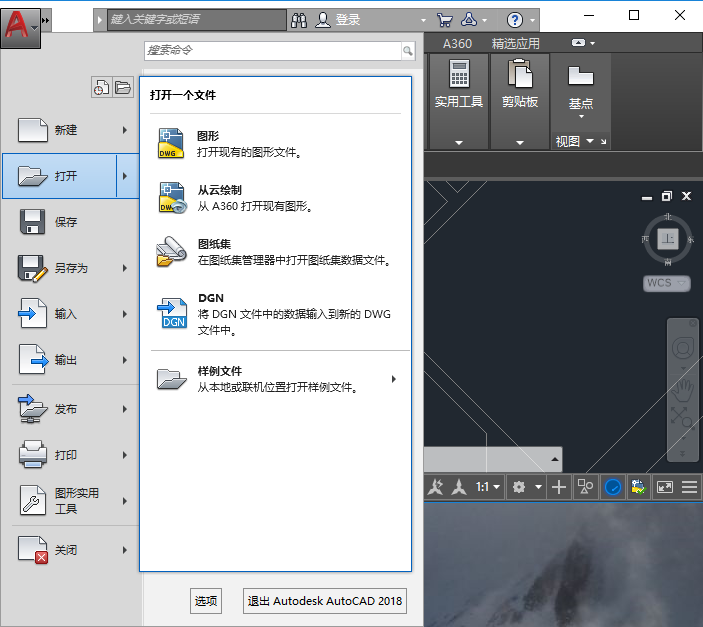Open status bar Customization menu icon
This screenshot has height=627, width=703.
click(689, 487)
